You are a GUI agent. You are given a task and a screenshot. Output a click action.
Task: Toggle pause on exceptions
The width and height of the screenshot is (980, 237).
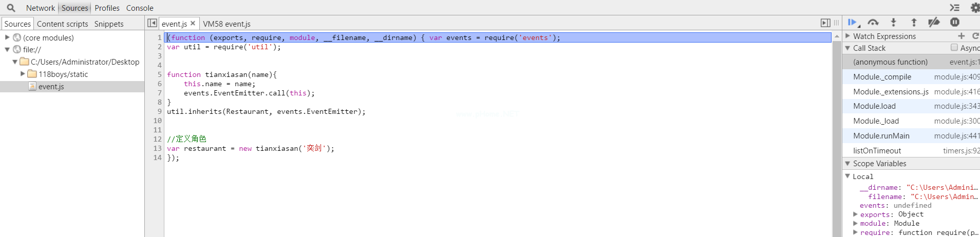click(954, 23)
